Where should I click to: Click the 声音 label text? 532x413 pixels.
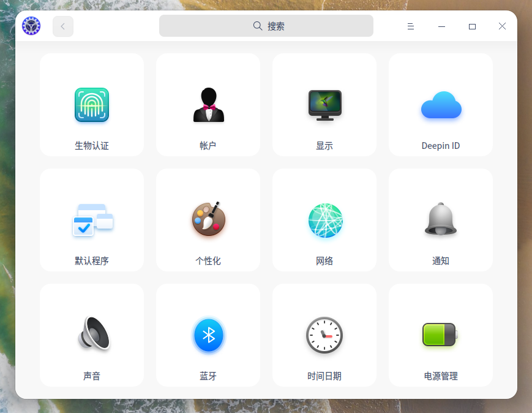[x=92, y=376]
